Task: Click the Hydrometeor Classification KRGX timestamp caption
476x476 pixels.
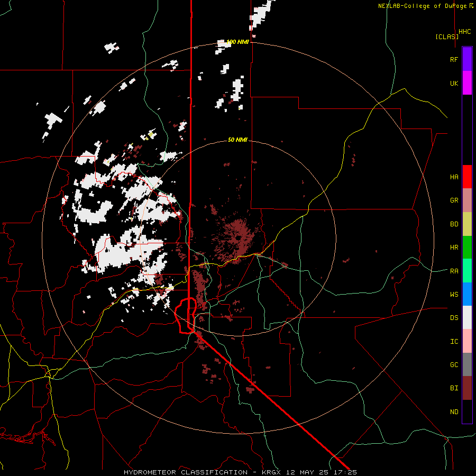Action: (x=240, y=472)
